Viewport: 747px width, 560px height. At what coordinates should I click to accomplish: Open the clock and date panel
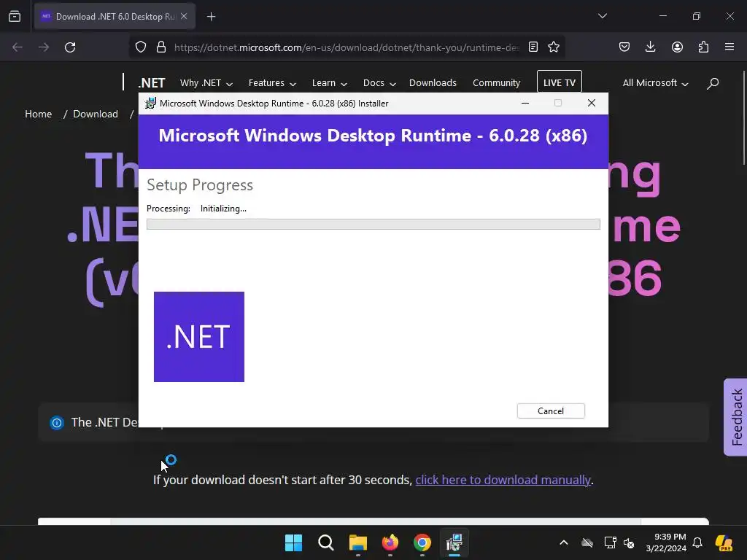coord(666,542)
